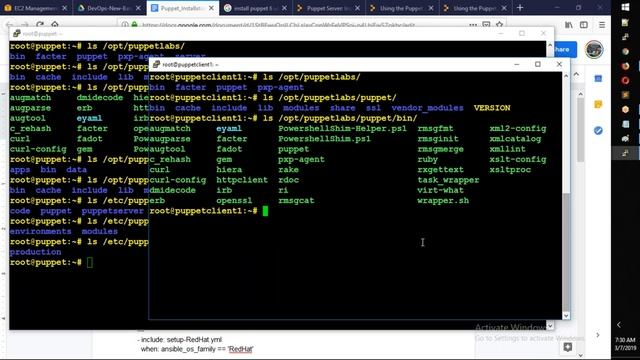Image resolution: width=640 pixels, height=360 pixels.
Task: Bookmark this page with the star
Action: (499, 25)
